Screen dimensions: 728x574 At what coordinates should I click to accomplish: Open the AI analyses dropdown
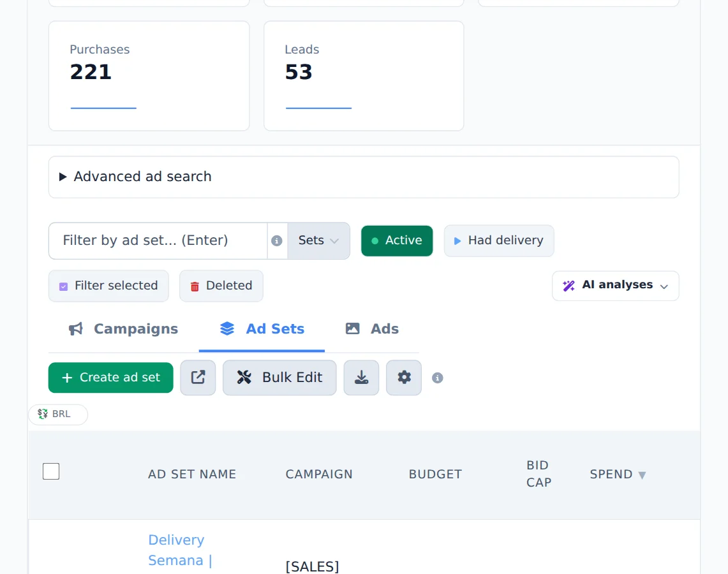click(615, 285)
